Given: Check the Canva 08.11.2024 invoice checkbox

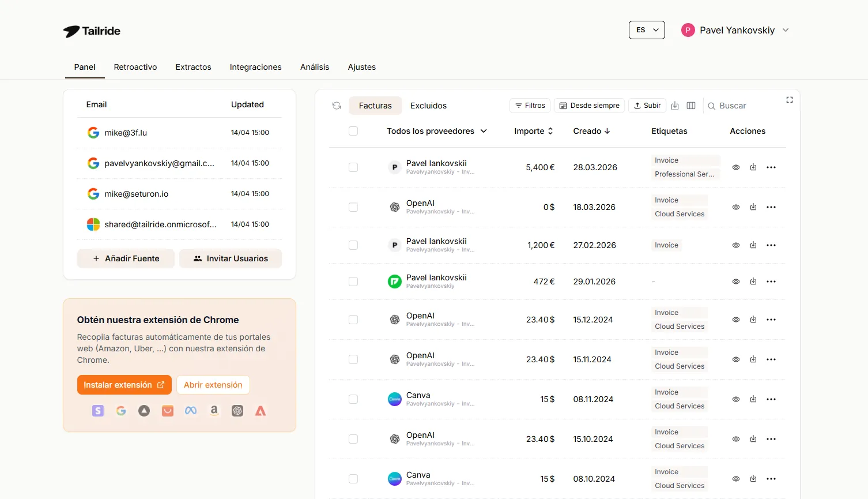Looking at the screenshot, I should click(x=353, y=399).
